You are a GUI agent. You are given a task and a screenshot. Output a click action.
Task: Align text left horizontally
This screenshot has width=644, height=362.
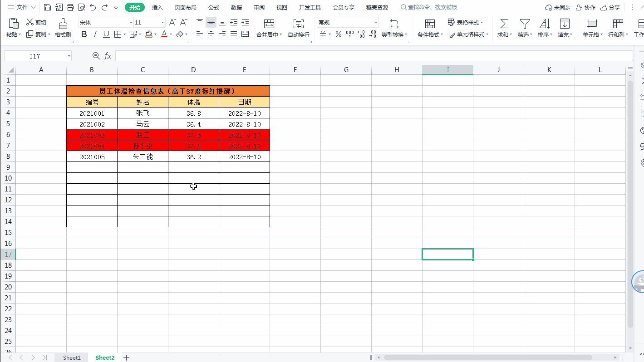click(200, 34)
